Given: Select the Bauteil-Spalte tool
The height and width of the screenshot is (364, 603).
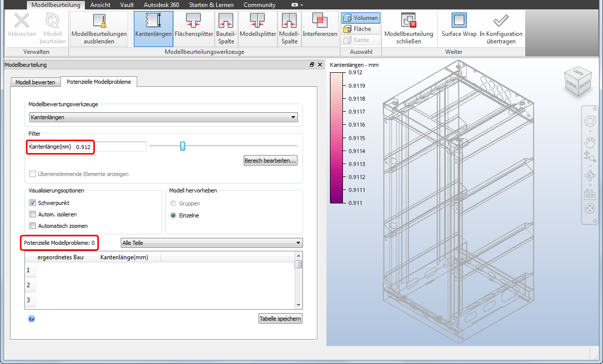Looking at the screenshot, I should (226, 29).
